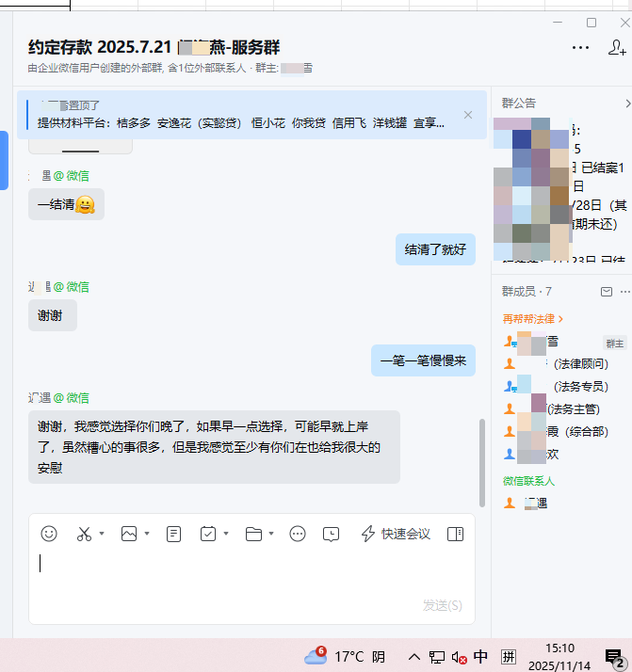Click the sender name above 一结清
This screenshot has height=672, width=632.
pyautogui.click(x=58, y=176)
